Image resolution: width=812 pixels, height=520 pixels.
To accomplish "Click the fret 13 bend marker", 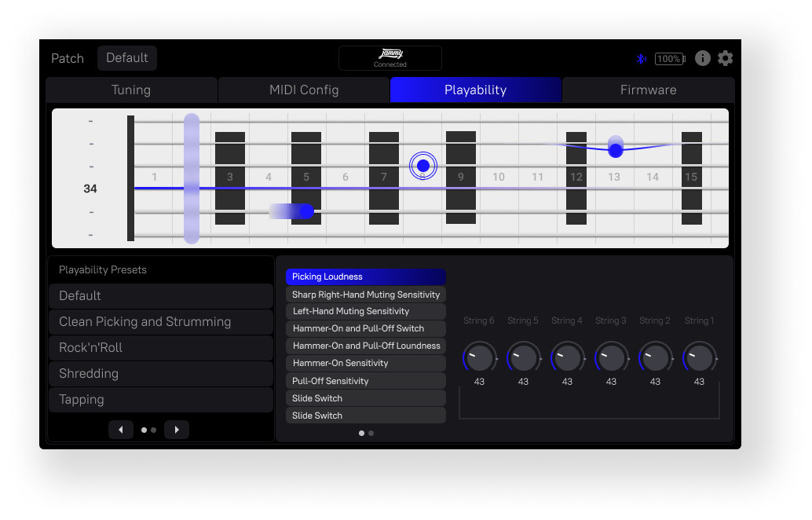I will 616,149.
